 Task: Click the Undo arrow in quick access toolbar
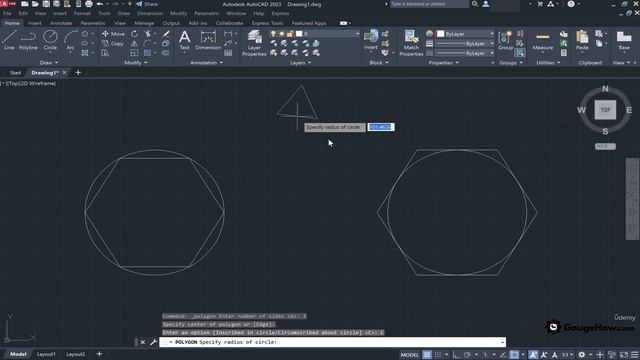click(100, 4)
